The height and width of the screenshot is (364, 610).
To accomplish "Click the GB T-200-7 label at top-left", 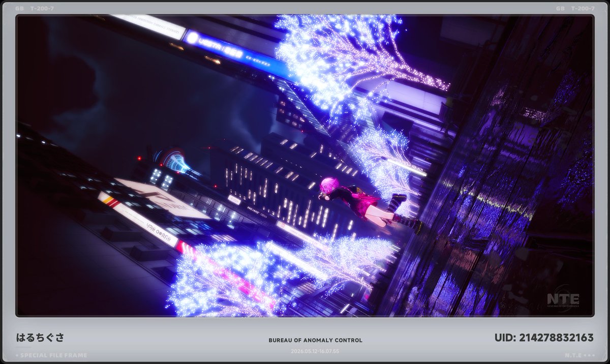I will pos(35,9).
